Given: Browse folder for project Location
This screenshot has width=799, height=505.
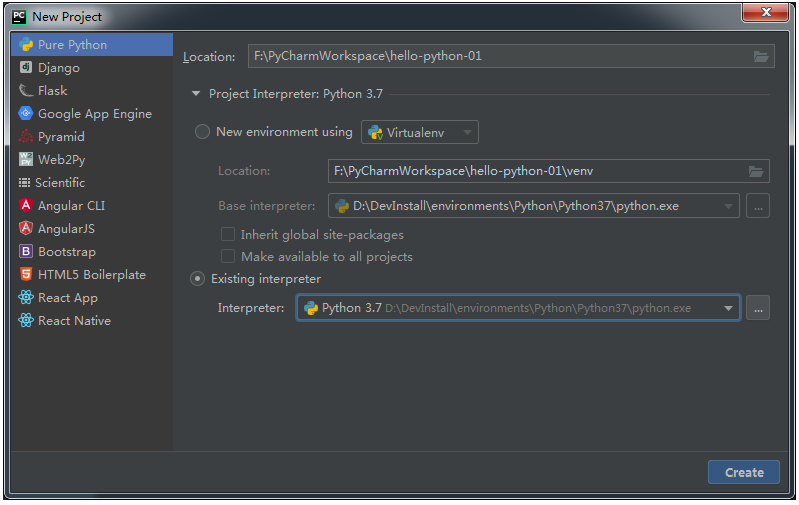Looking at the screenshot, I should [760, 56].
